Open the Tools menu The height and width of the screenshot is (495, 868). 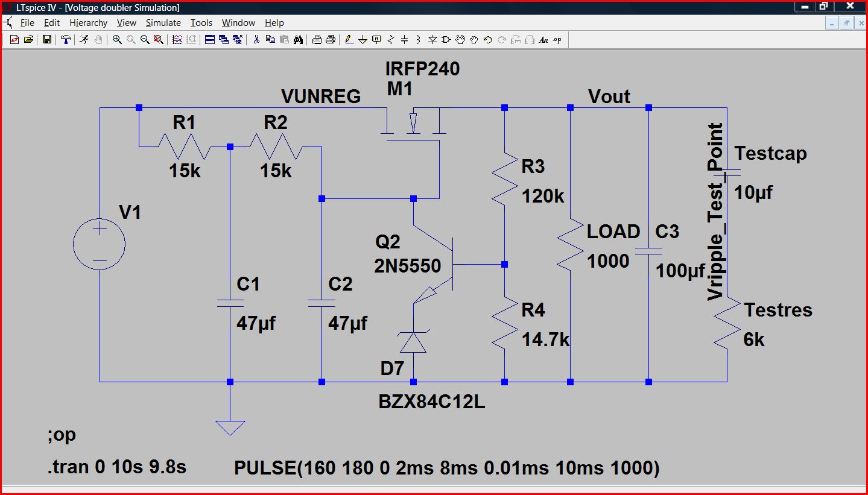pyautogui.click(x=201, y=23)
